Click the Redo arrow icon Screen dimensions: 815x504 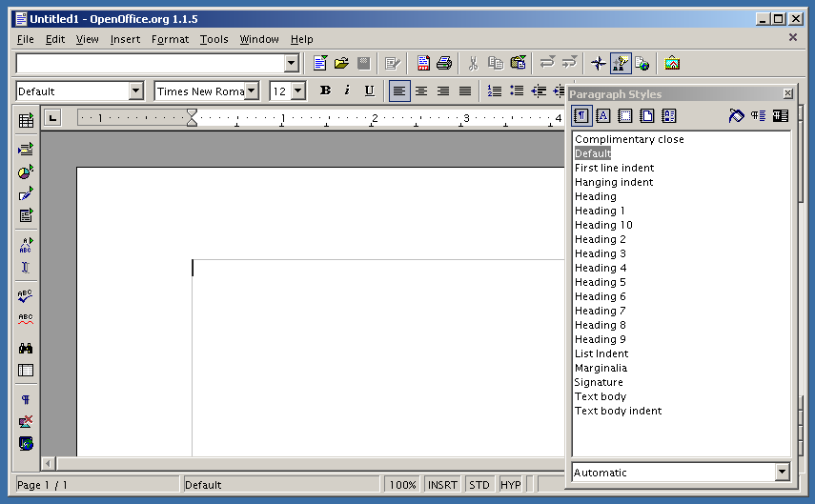coord(570,64)
